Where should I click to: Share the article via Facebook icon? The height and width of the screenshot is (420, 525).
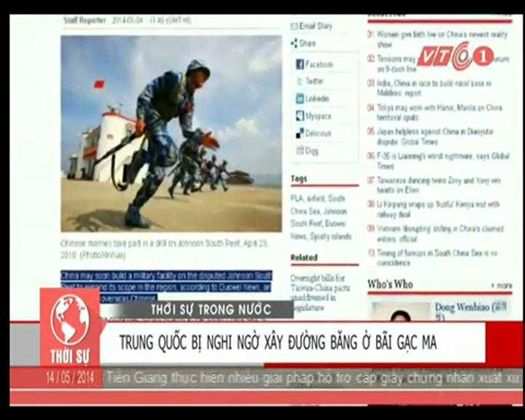pyautogui.click(x=300, y=64)
